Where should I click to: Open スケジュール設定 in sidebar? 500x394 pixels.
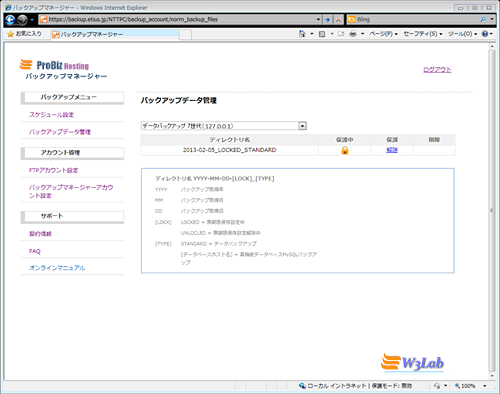point(51,115)
